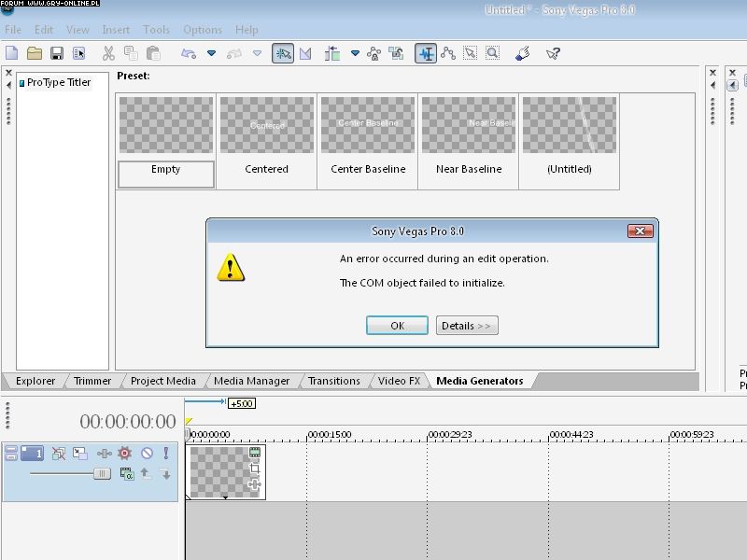
Task: Activate the What's This help pointer
Action: pos(553,53)
